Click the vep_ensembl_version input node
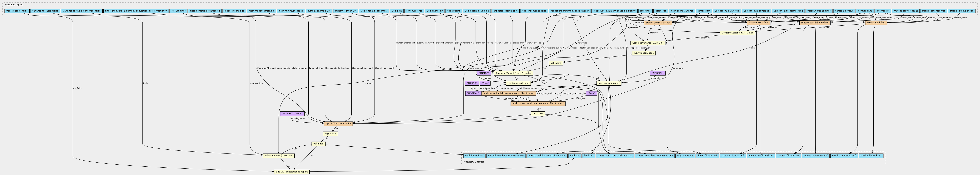The image size is (980, 175). [x=477, y=11]
